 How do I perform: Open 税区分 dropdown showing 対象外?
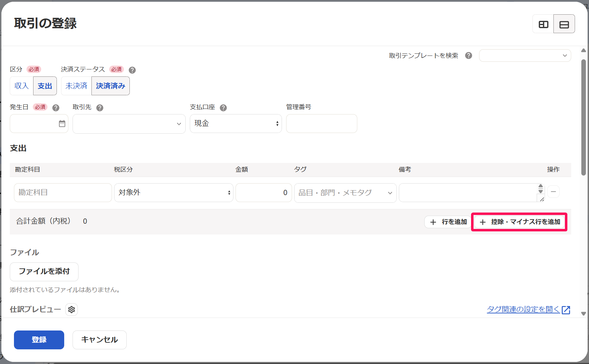pyautogui.click(x=174, y=193)
